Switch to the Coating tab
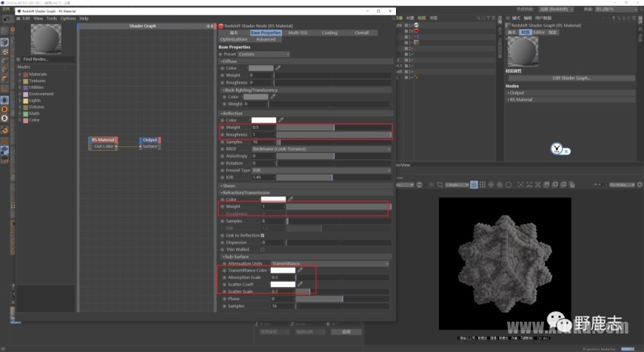Image resolution: width=644 pixels, height=352 pixels. coord(329,33)
